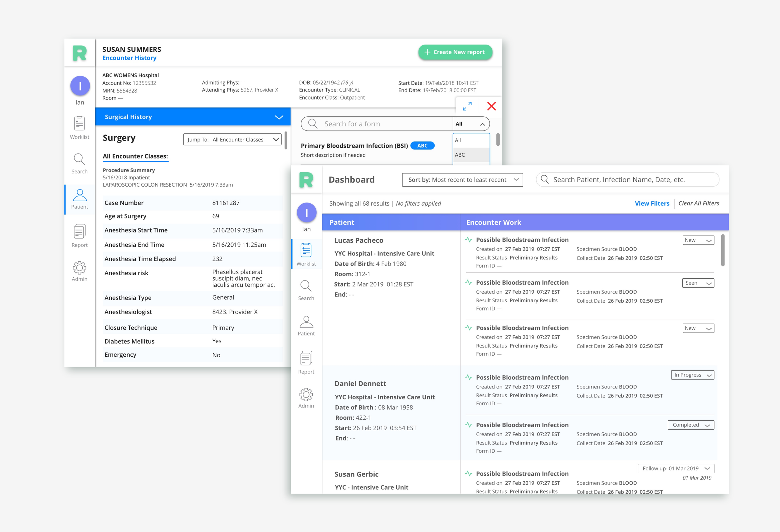Click Search icon in Dashboard sidebar

[x=306, y=290]
